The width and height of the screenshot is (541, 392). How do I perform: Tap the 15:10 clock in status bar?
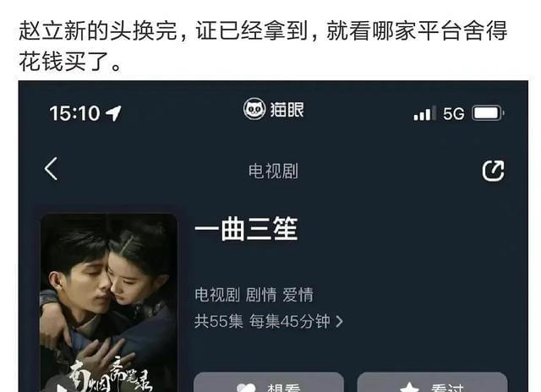[74, 113]
